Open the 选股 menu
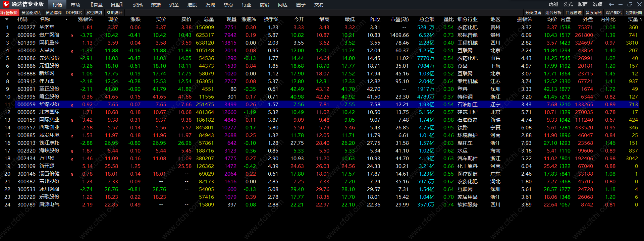The width and height of the screenshot is (644, 241). click(x=192, y=5)
